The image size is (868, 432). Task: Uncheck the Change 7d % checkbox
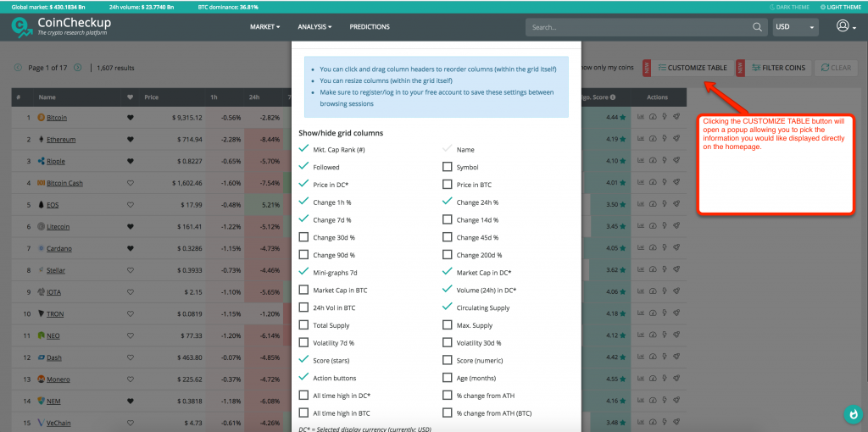[304, 220]
